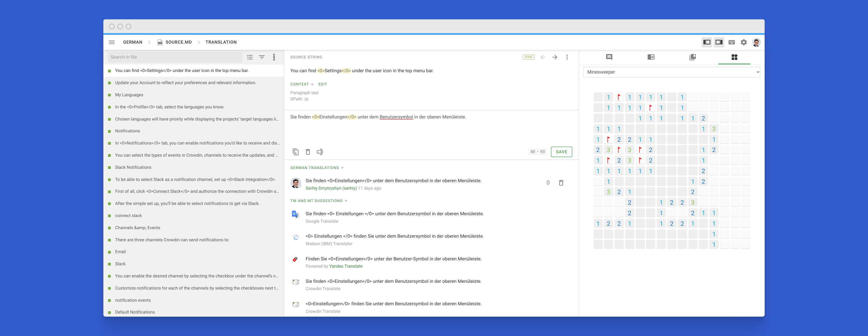The width and height of the screenshot is (868, 336).
Task: Switch string list view mode icon
Action: [250, 57]
